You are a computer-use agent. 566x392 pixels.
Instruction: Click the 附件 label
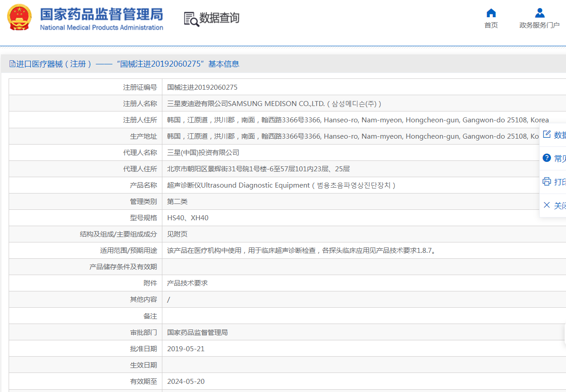pyautogui.click(x=150, y=283)
